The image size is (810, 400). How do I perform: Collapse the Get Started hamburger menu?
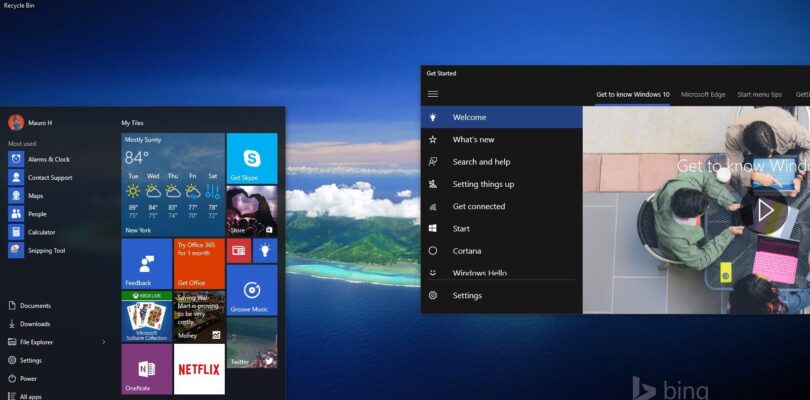click(x=433, y=94)
